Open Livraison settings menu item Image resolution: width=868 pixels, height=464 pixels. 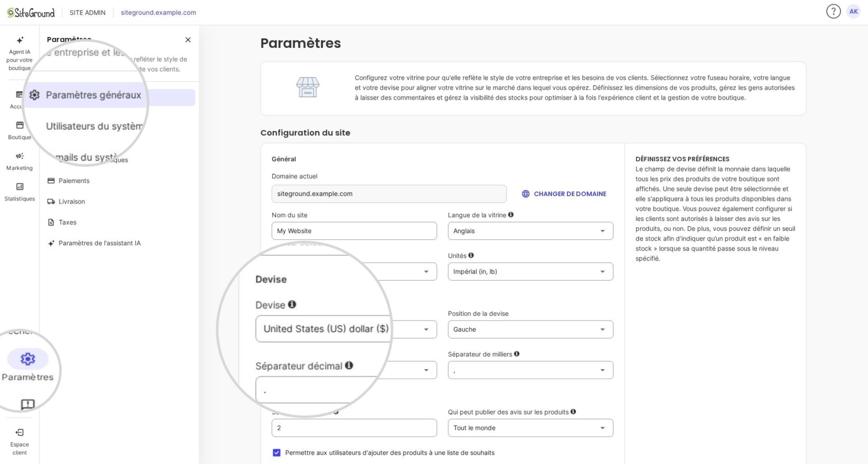click(119, 201)
